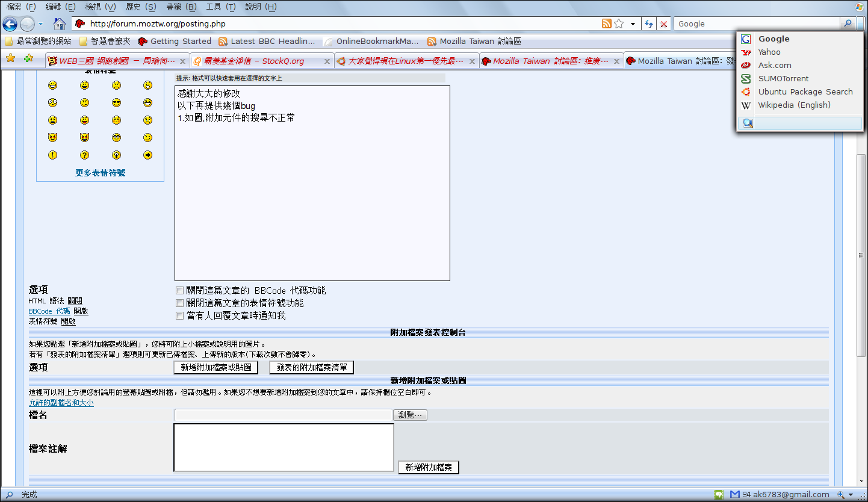Click the 新增附加檔案或貼圖 button
868x502 pixels.
click(x=216, y=367)
